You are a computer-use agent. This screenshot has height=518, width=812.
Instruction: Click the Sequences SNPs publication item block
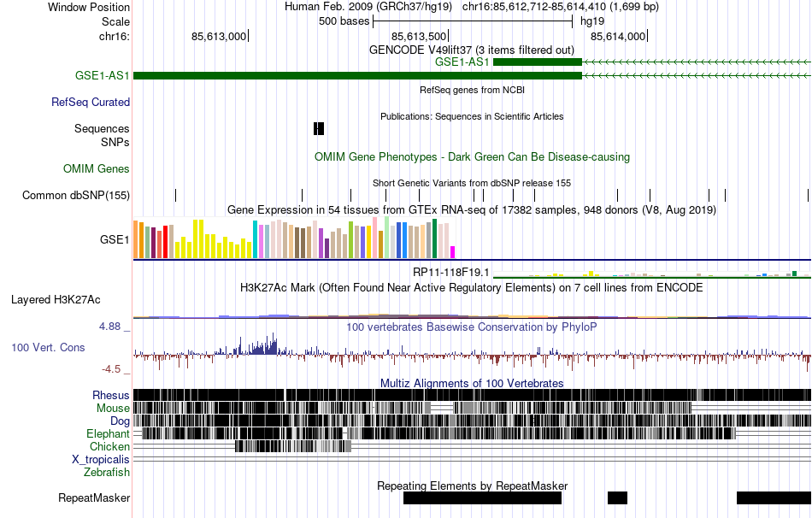point(319,128)
